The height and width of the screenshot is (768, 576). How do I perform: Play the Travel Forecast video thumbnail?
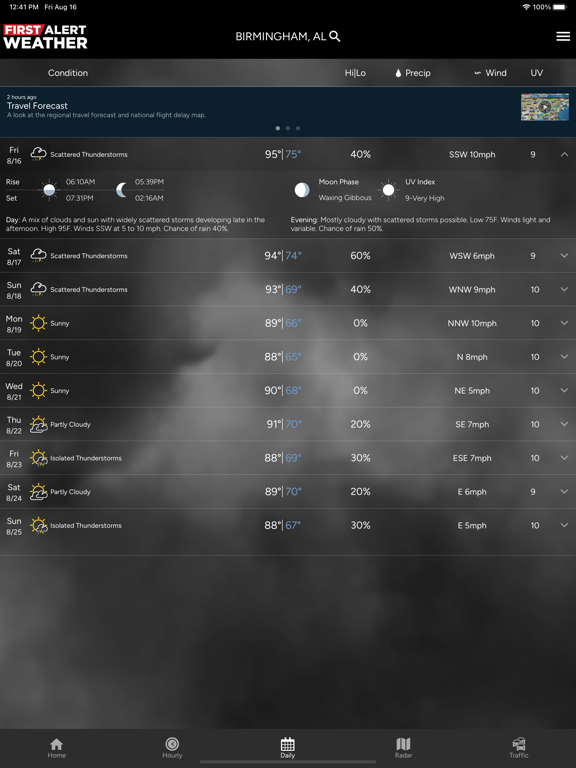(545, 107)
